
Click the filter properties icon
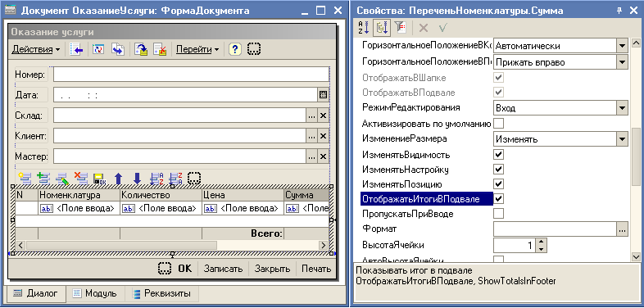click(400, 28)
